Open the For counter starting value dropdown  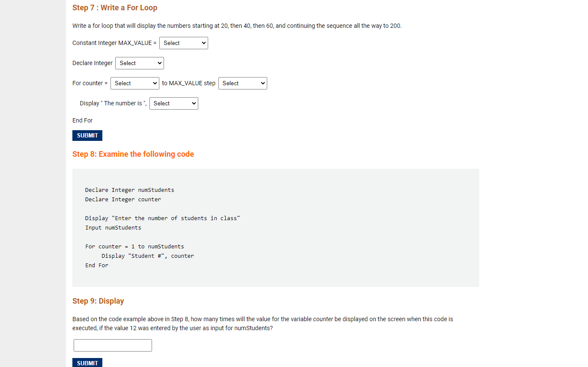134,83
